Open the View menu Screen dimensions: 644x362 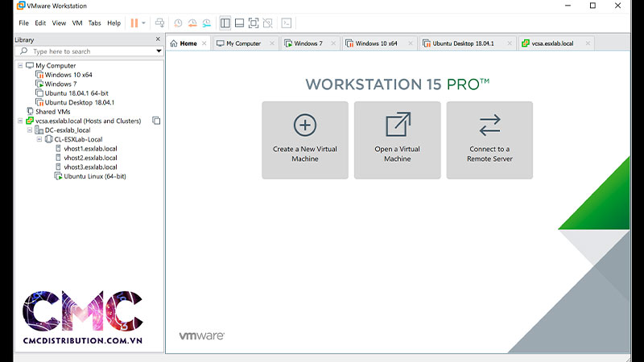coord(59,23)
